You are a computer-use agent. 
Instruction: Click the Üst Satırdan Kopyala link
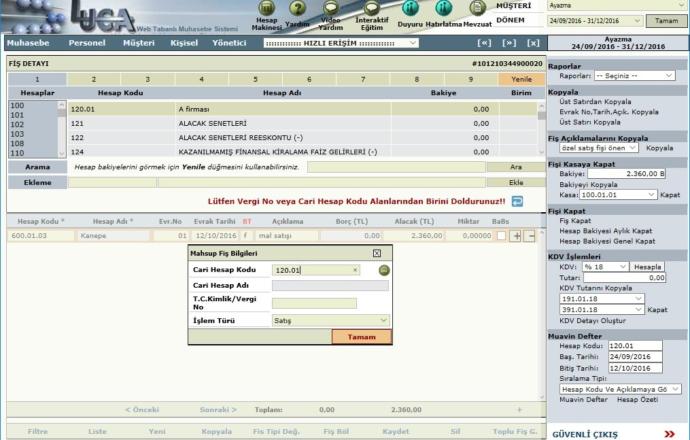(595, 102)
